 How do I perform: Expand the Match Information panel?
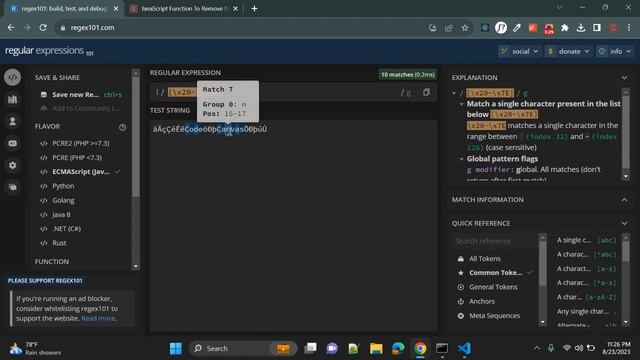(x=624, y=200)
